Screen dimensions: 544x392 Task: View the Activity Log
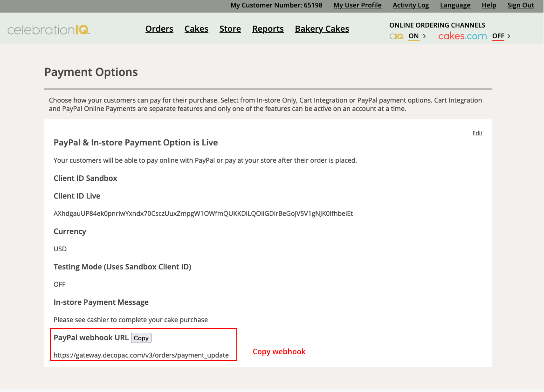coord(411,6)
